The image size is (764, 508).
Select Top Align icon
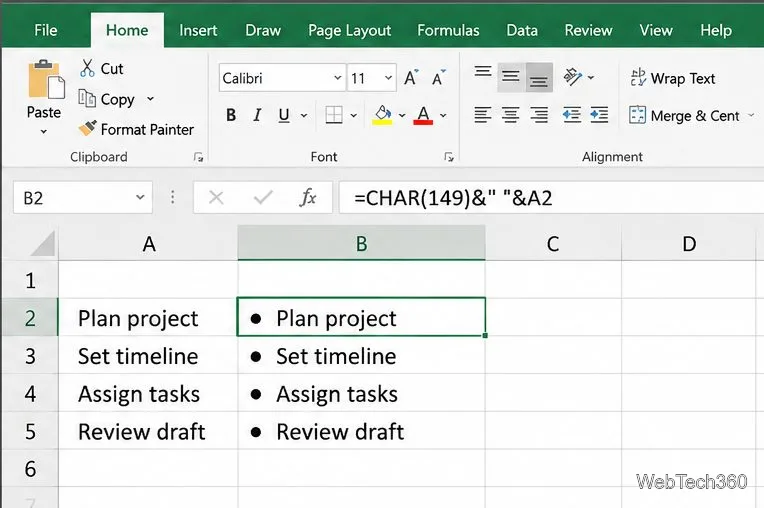click(483, 72)
